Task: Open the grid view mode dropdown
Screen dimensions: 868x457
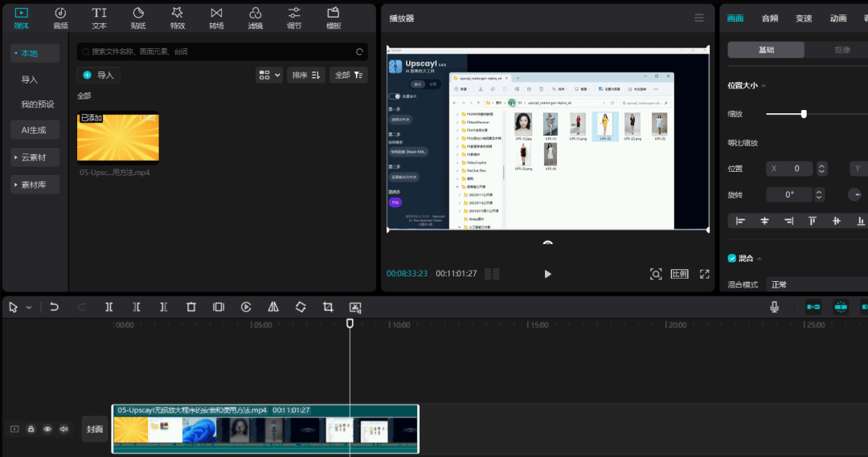Action: pos(269,75)
